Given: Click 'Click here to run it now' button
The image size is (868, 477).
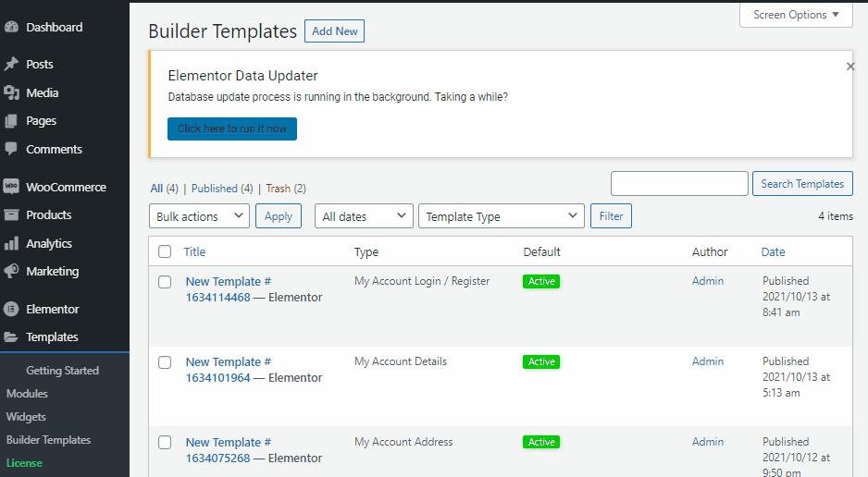Looking at the screenshot, I should pos(232,128).
